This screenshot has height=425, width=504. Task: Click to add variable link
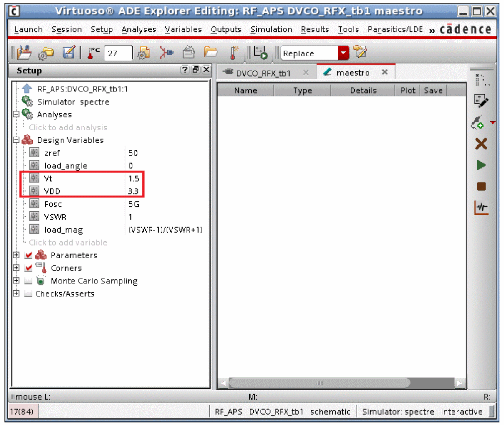[68, 243]
